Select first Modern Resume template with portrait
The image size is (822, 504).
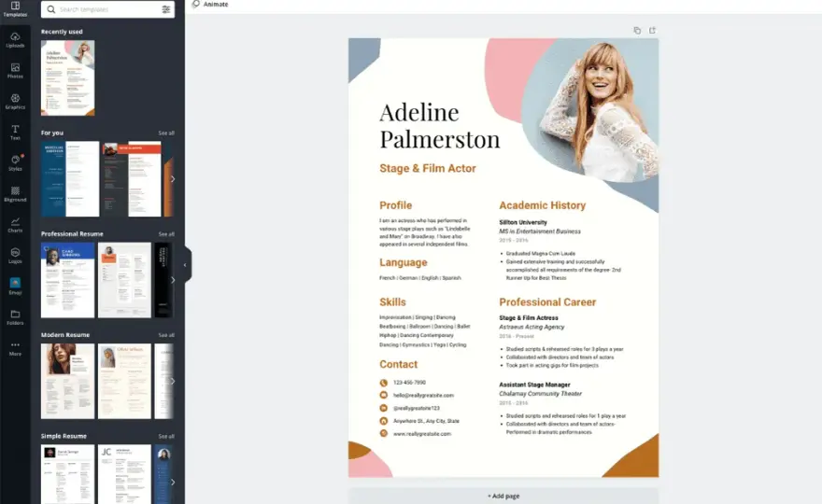pyautogui.click(x=67, y=381)
